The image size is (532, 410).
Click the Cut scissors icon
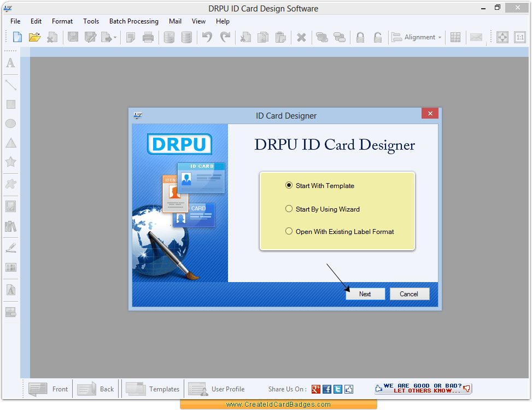pos(245,37)
